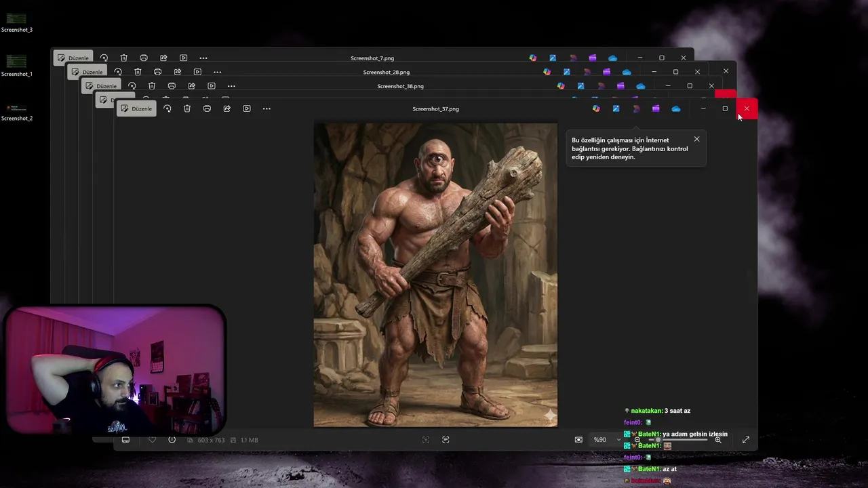Open three-dots menu in Screenshot_7.png window
The image size is (868, 488).
pyautogui.click(x=203, y=58)
